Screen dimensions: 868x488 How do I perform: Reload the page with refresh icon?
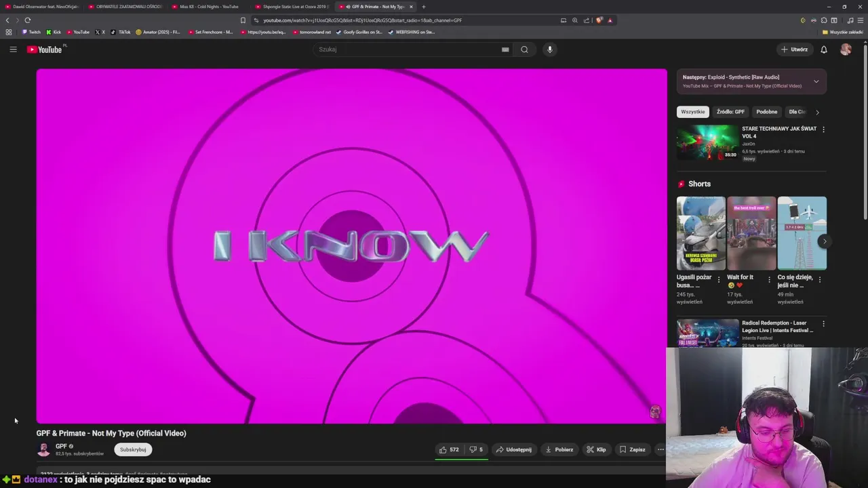coord(28,20)
